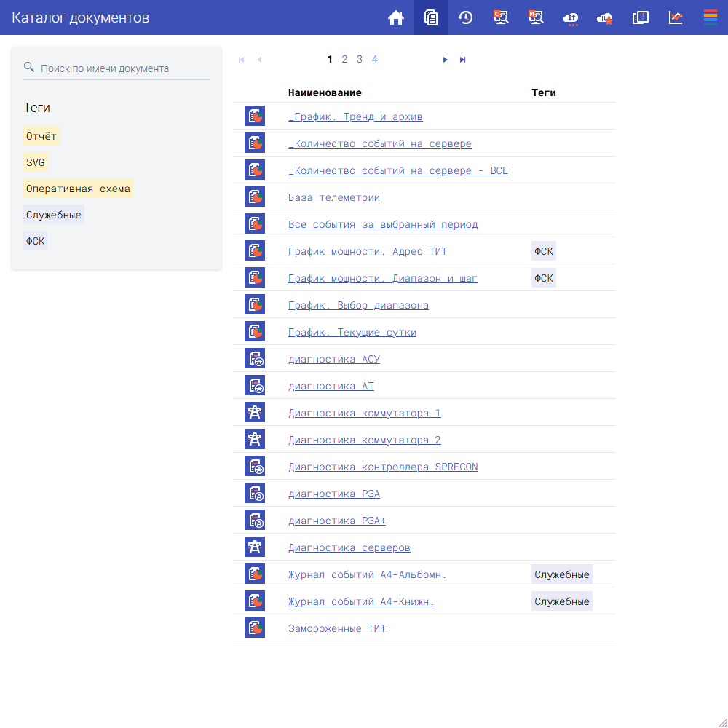Screen dimensions: 728x728
Task: Open the history clock icon in header
Action: (x=466, y=17)
